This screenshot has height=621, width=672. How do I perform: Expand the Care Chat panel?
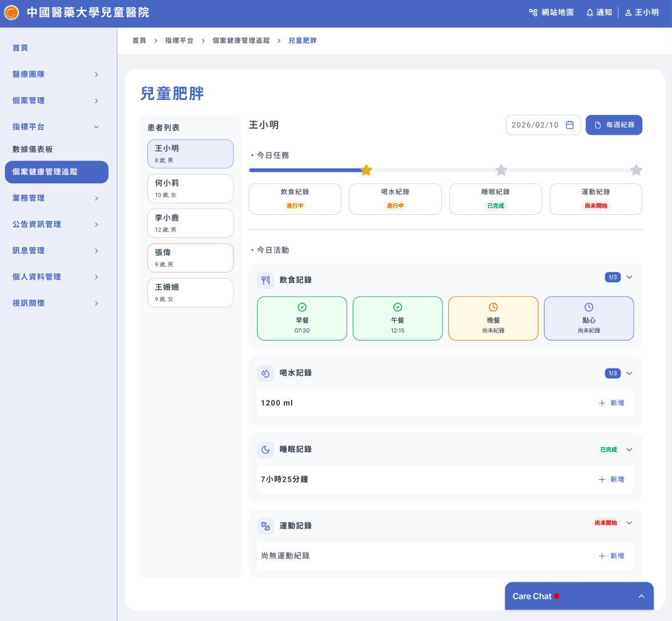click(x=641, y=596)
